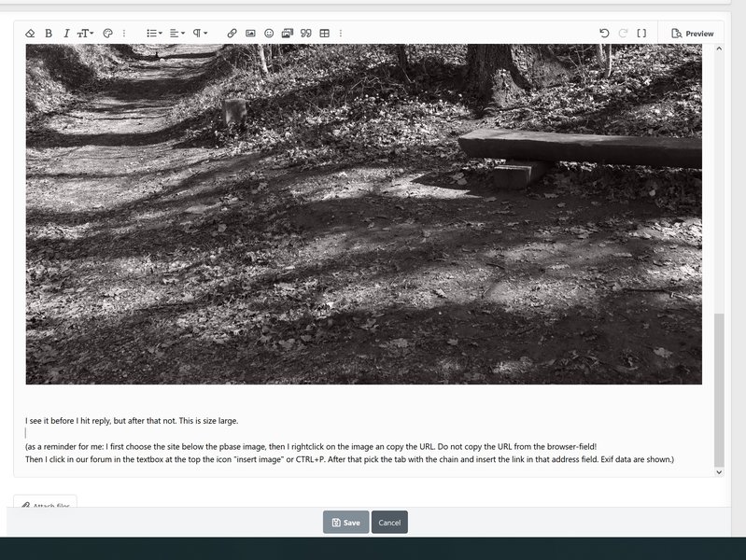Click the editor scroll up arrow
This screenshot has height=560, width=746.
(719, 49)
